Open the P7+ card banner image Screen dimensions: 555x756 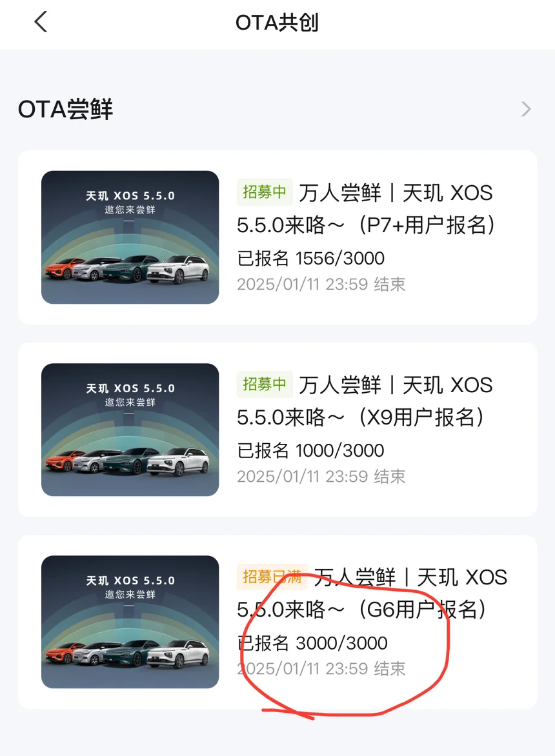click(130, 237)
